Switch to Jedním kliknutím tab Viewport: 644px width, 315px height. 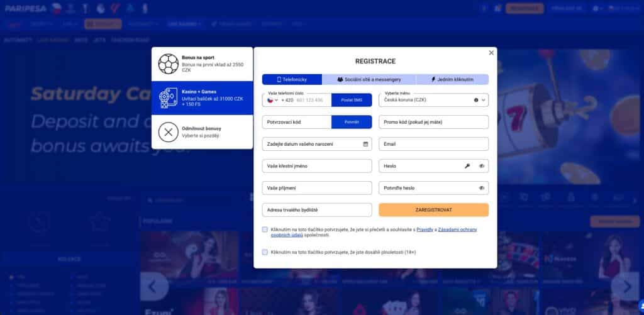[x=452, y=80]
